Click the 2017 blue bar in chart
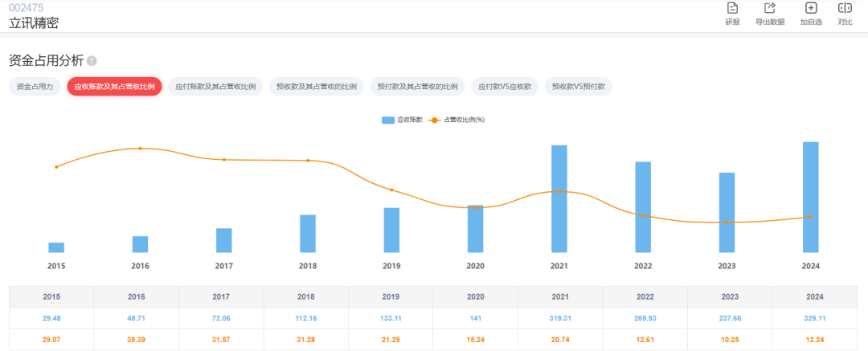Viewport: 868px width, 351px height. [224, 240]
